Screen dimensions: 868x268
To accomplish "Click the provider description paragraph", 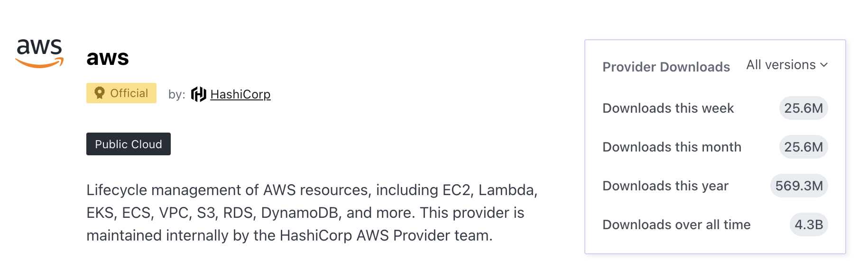I will (312, 213).
